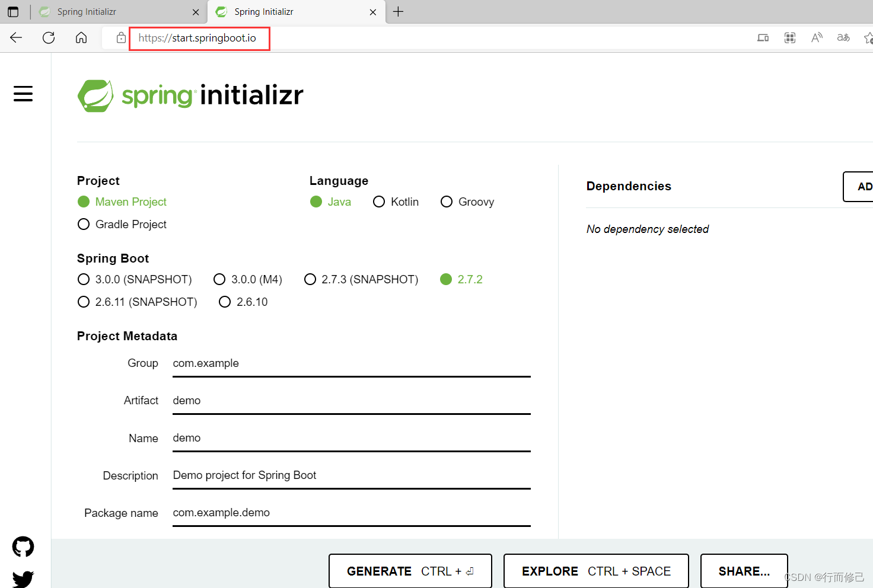Click the Spring Initializr logo

[x=190, y=95]
